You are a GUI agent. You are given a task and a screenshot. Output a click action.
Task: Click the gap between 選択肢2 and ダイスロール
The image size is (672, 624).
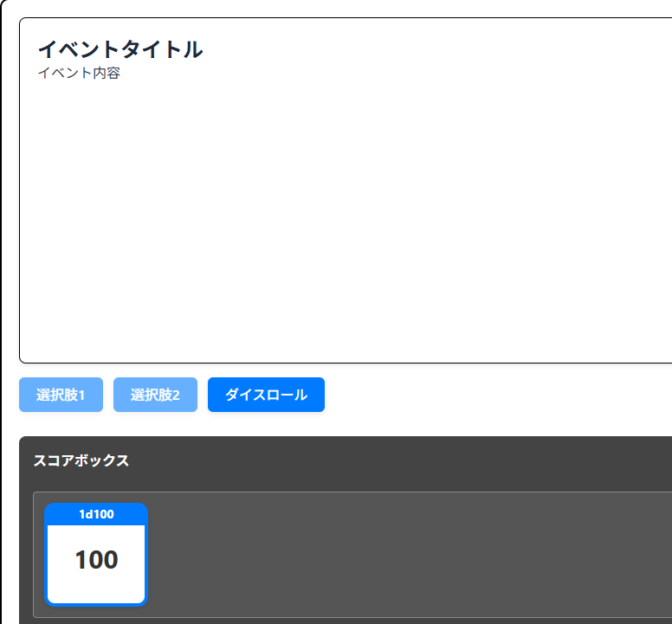click(203, 395)
